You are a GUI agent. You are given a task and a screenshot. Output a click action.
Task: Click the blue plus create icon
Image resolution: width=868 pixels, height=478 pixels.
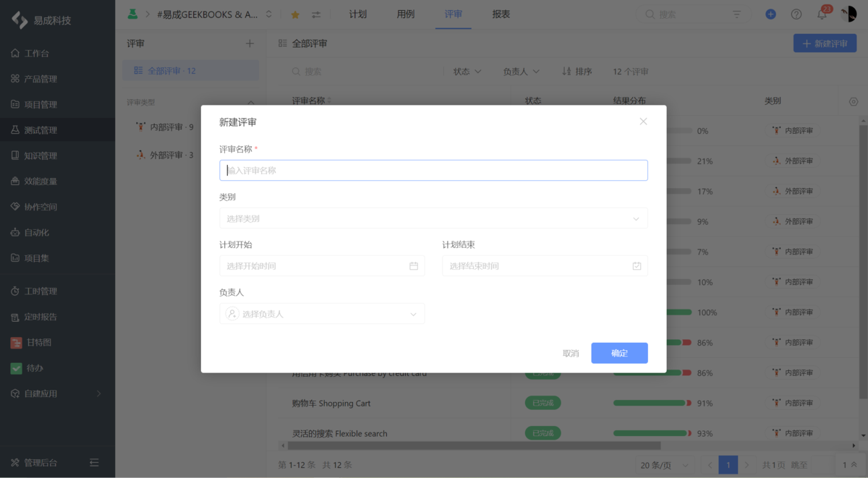[770, 14]
